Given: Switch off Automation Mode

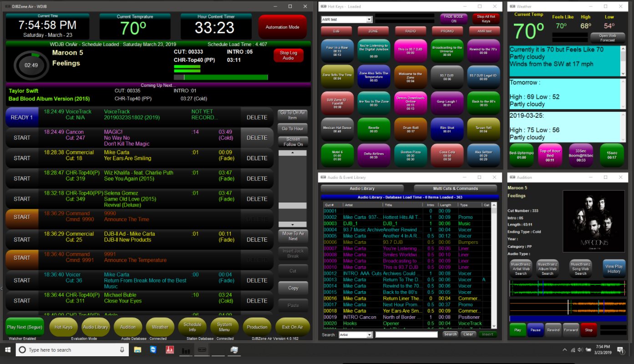Looking at the screenshot, I should pos(282,27).
